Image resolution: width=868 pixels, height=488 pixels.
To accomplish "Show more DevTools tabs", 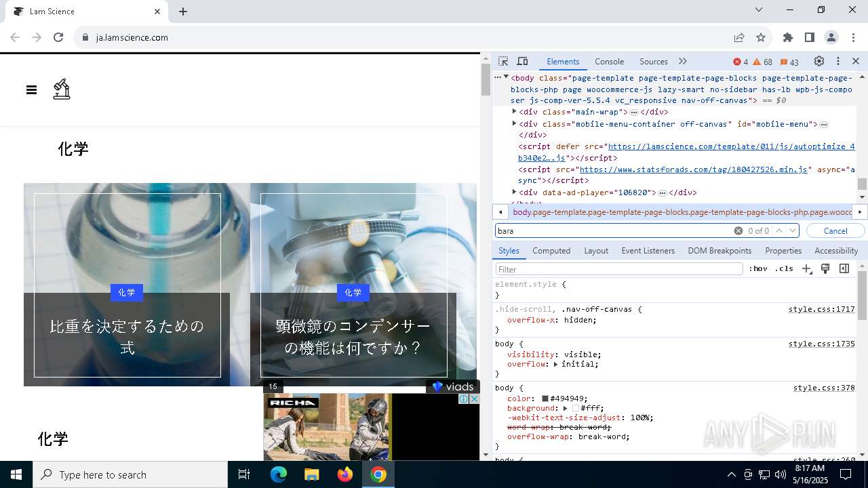I will 683,61.
